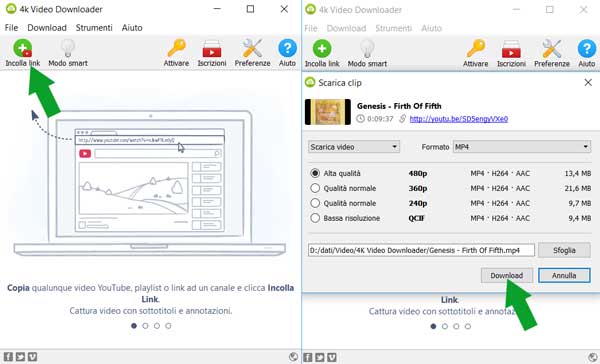The image size is (600, 364).
Task: Open Strumenti menu in left window
Action: click(x=94, y=28)
